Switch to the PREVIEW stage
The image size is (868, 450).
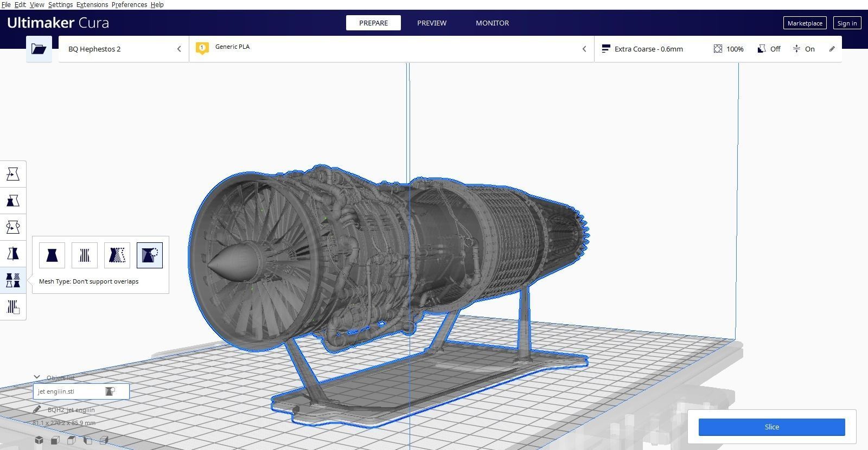coord(432,23)
